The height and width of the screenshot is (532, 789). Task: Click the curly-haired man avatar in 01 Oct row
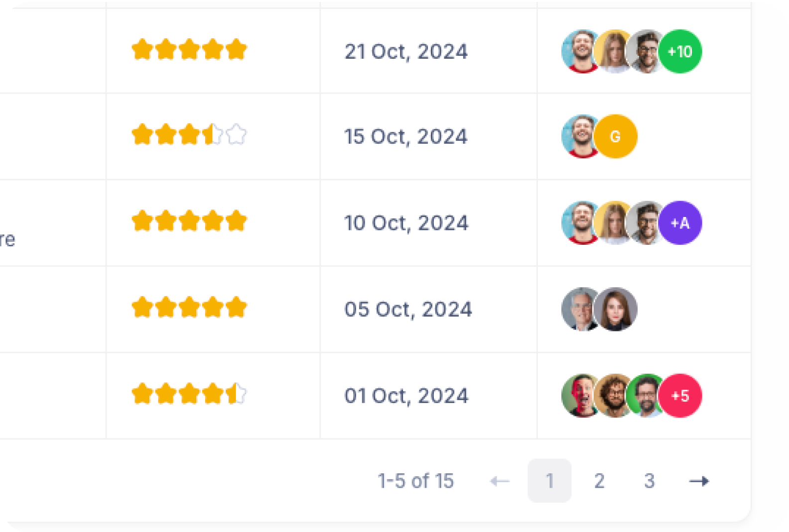click(x=613, y=396)
